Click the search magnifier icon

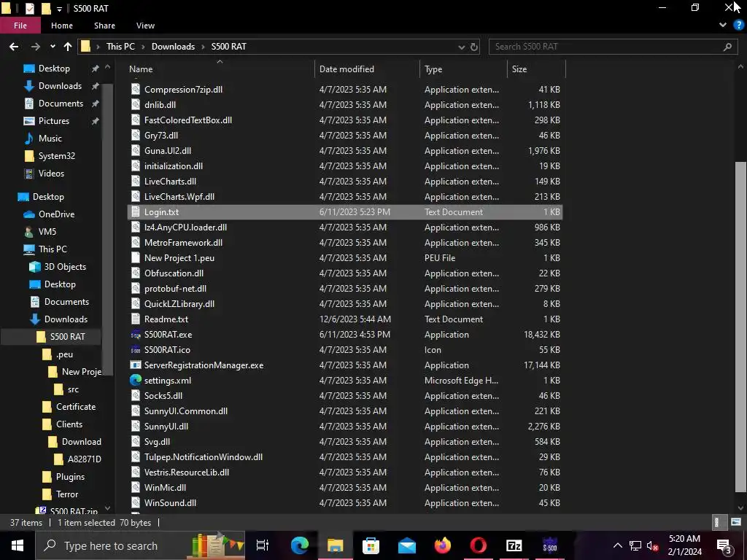pyautogui.click(x=727, y=47)
